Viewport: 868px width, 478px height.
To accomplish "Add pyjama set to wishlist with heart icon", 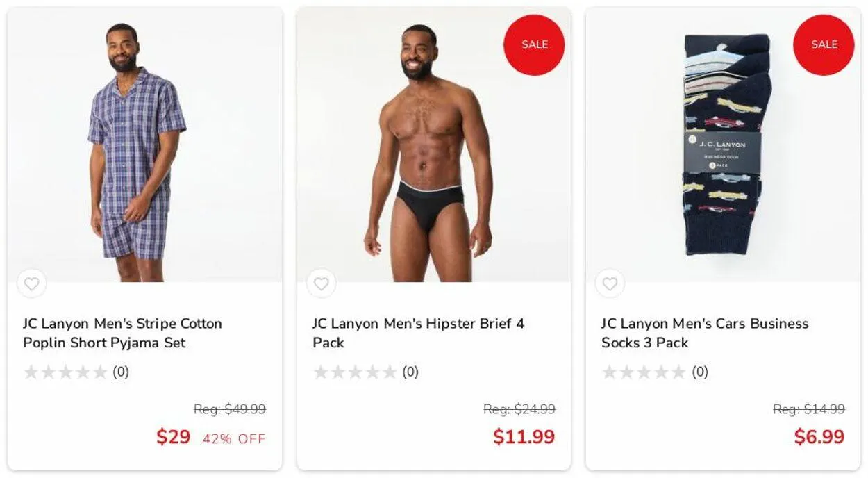I will coord(32,283).
